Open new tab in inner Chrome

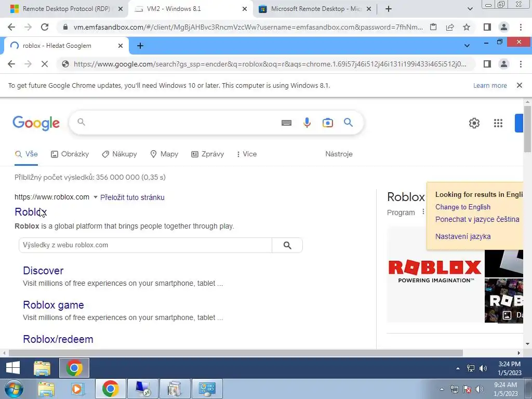point(140,46)
